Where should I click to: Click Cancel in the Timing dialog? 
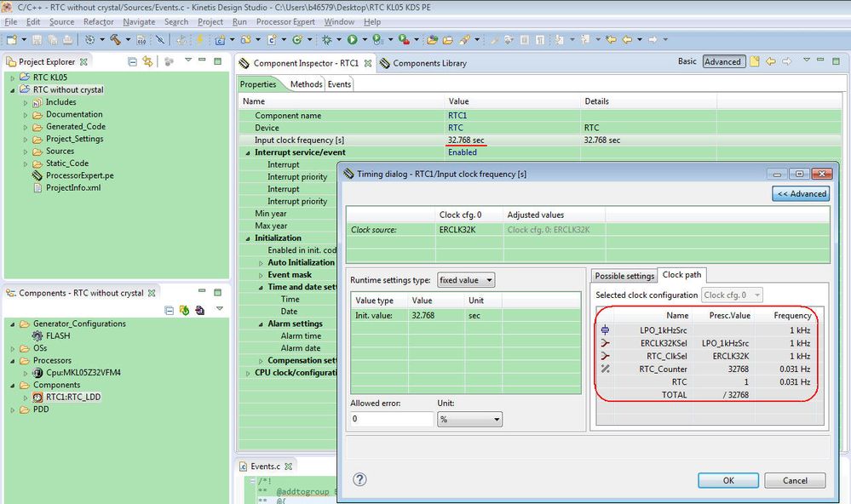pyautogui.click(x=795, y=480)
